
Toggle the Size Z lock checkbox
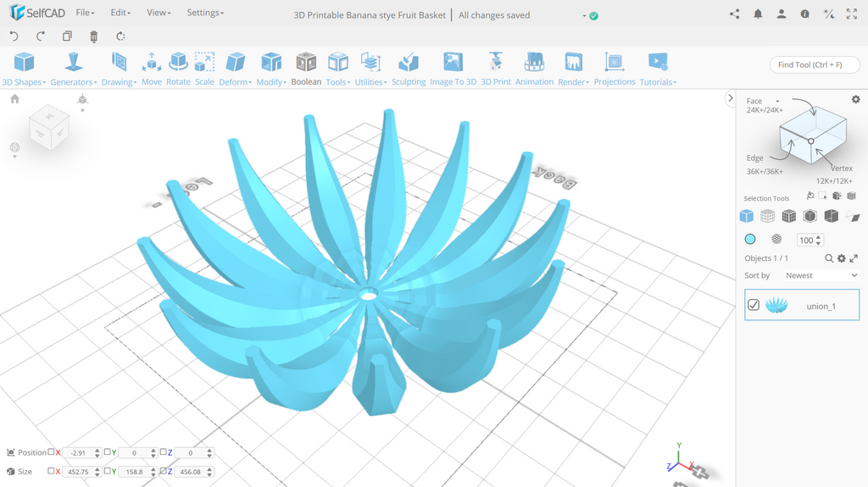(x=164, y=471)
